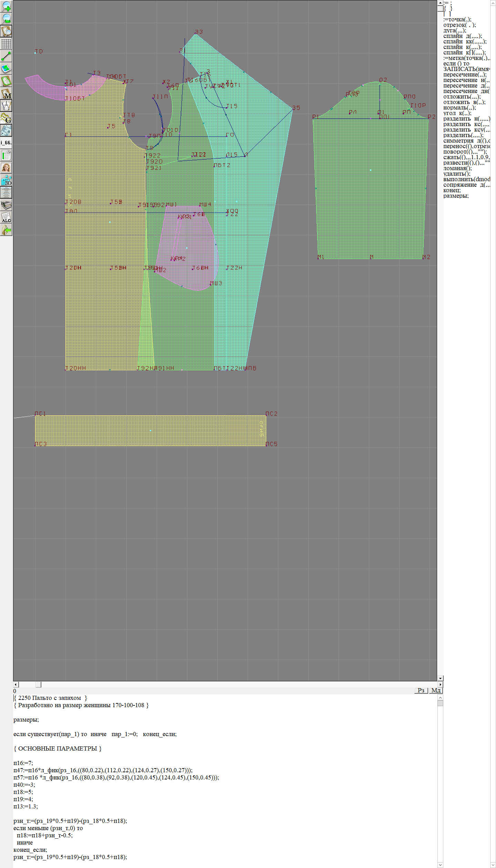Click the zoom out magnifier icon
Image resolution: width=496 pixels, height=868 pixels.
[6, 19]
